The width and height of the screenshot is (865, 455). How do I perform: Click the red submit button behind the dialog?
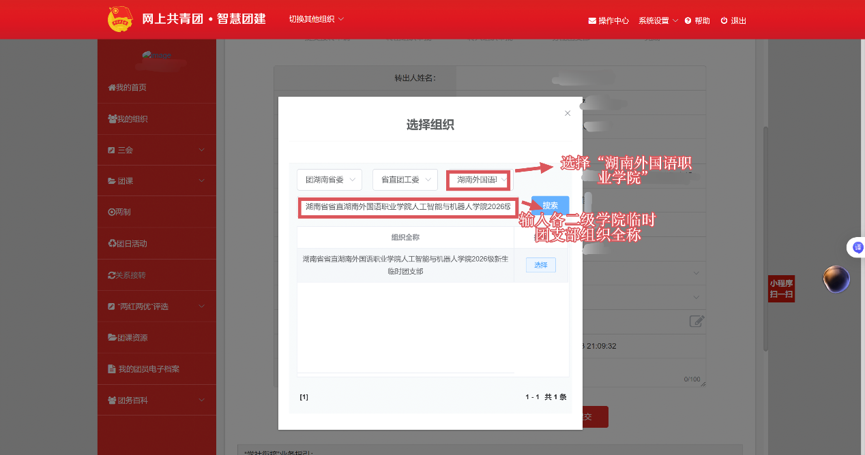click(595, 417)
